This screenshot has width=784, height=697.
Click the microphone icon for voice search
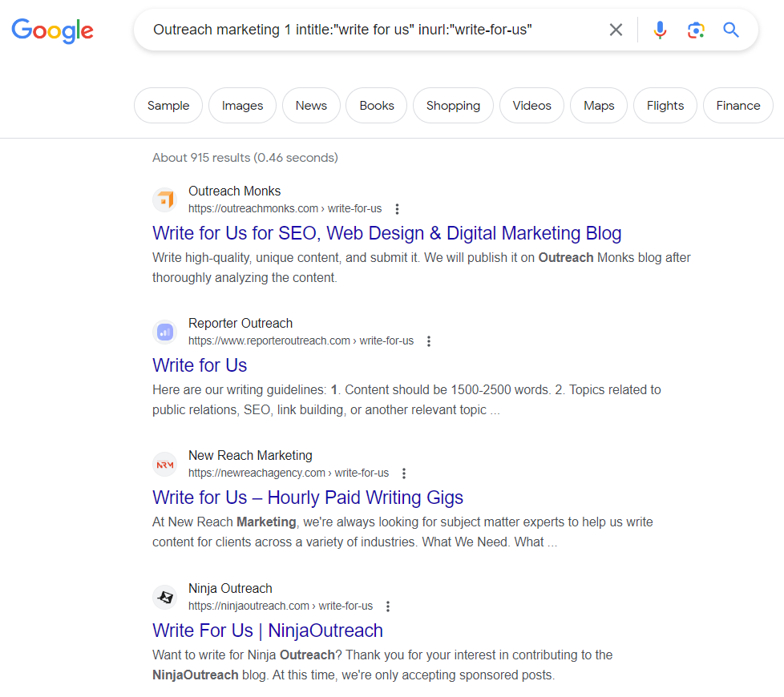coord(659,30)
